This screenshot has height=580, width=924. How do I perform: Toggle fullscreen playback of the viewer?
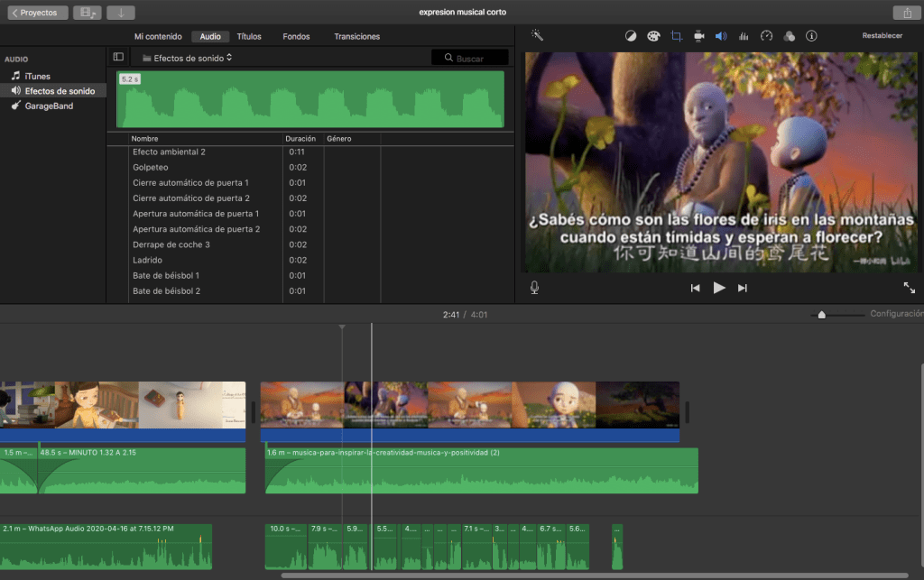pos(909,288)
